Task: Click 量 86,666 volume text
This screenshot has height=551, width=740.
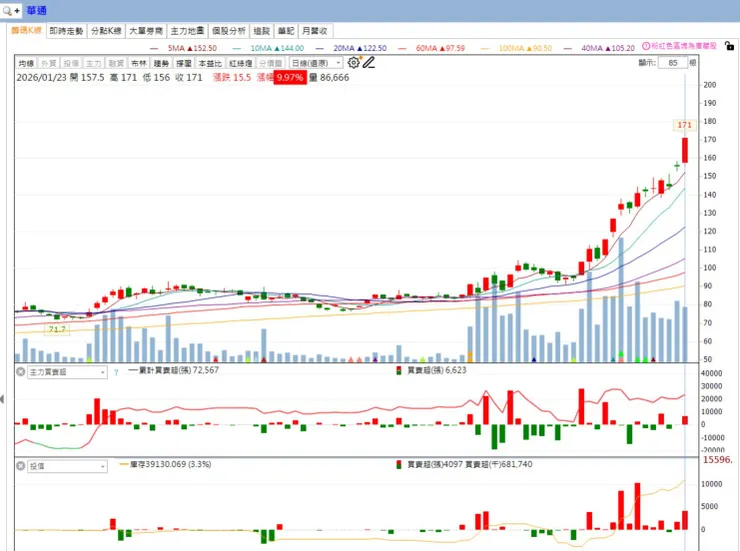Action: 329,77
